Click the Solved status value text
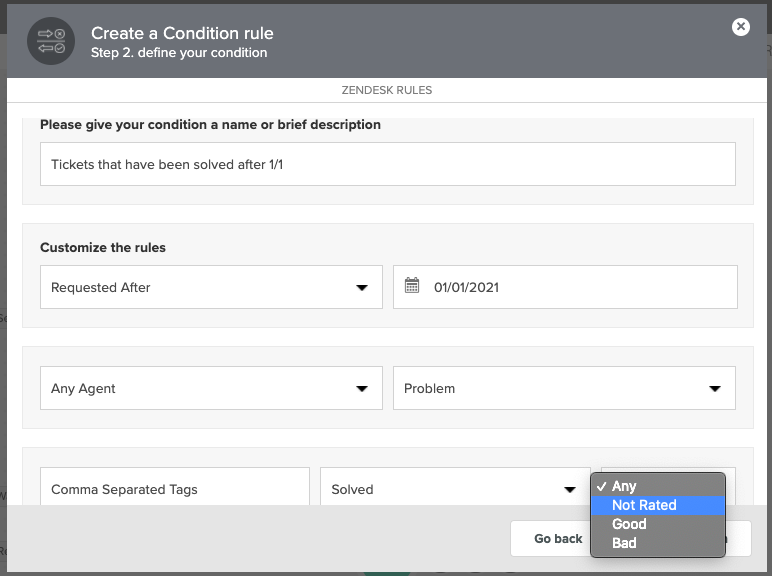 (352, 489)
